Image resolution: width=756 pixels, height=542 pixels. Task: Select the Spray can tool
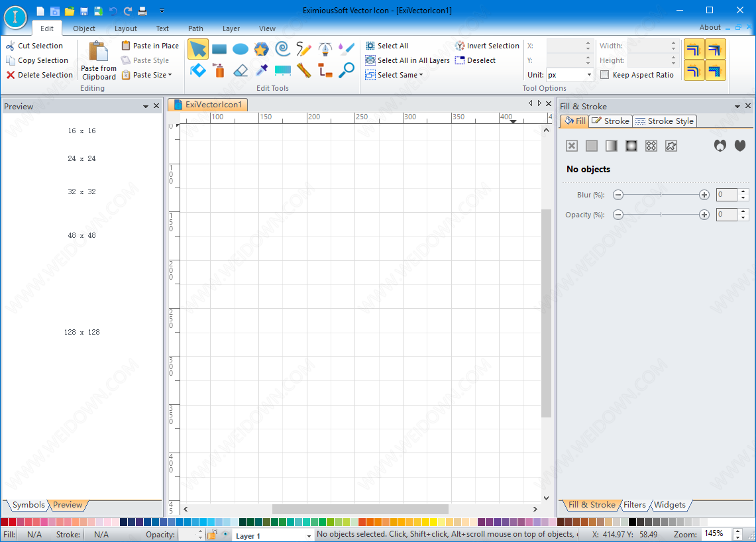(x=219, y=70)
